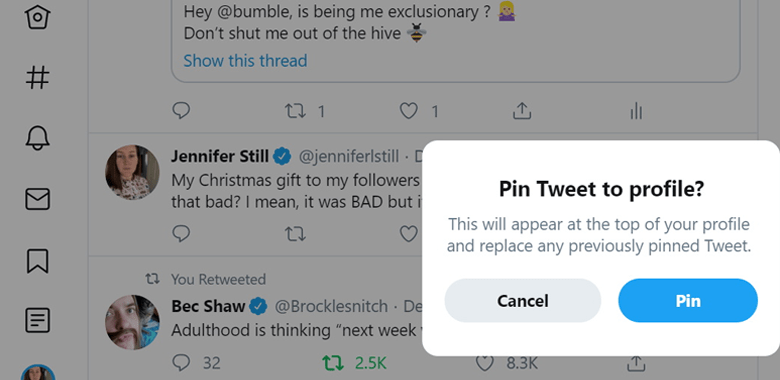Viewport: 780px width, 380px height.
Task: Open Bookmarks via the sidebar icon
Action: 37,261
